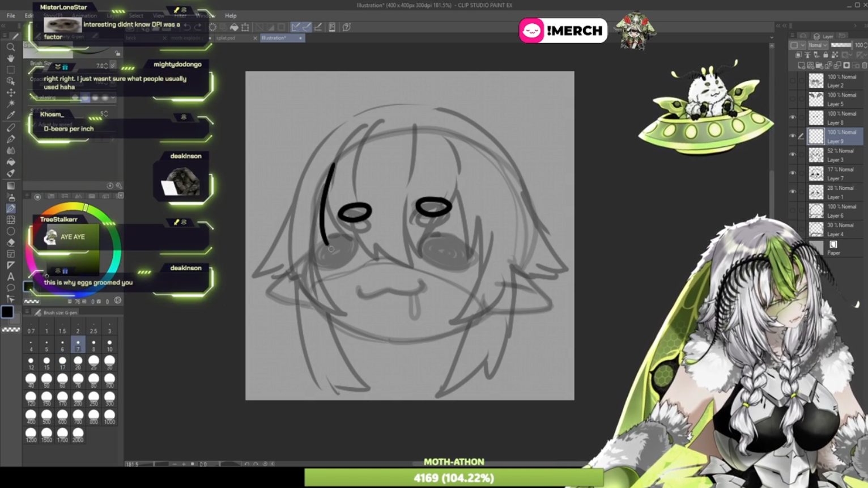
Task: Click the redo arrow in command bar
Action: 198,27
